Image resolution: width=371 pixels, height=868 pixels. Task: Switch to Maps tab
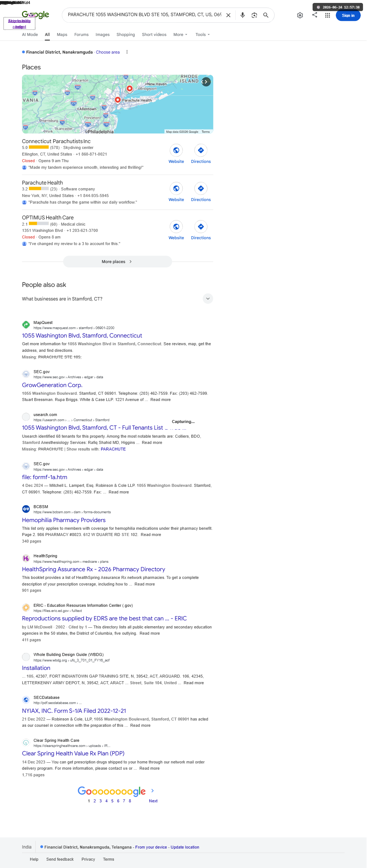(62, 34)
